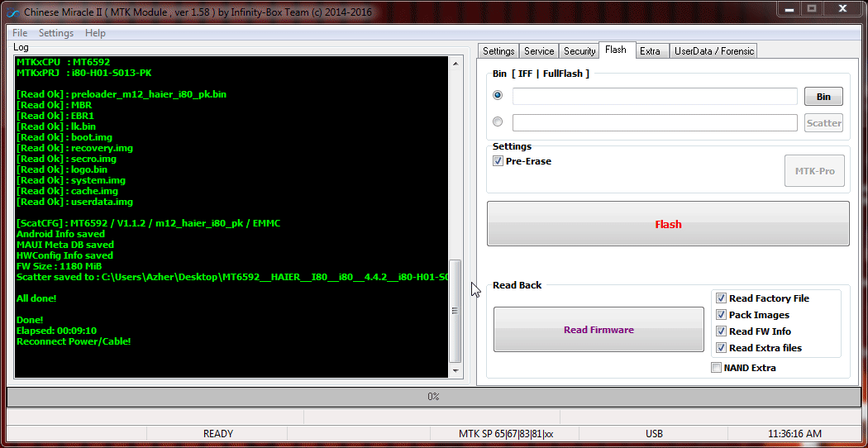The image size is (868, 448).
Task: Toggle the Read FW Info checkbox
Action: point(721,331)
